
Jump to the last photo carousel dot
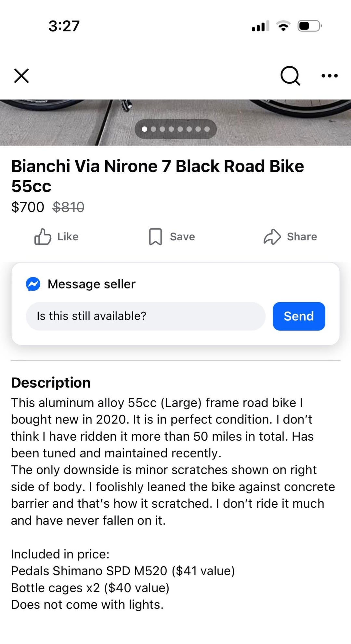207,129
